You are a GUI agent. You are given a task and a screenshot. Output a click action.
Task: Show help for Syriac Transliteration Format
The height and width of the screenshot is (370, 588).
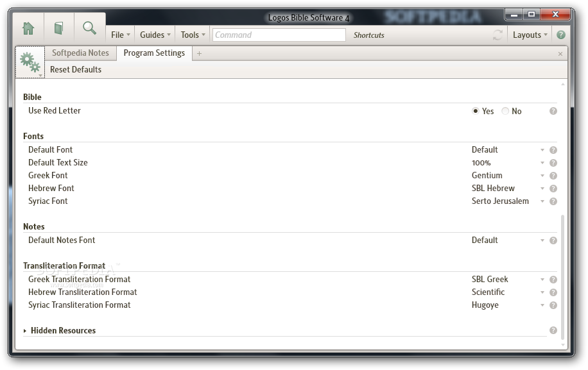click(553, 305)
